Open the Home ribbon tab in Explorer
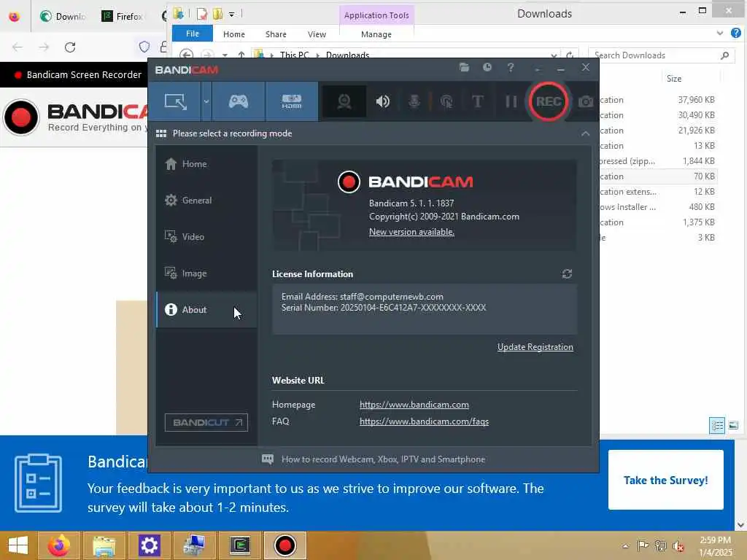The image size is (747, 560). pos(234,34)
